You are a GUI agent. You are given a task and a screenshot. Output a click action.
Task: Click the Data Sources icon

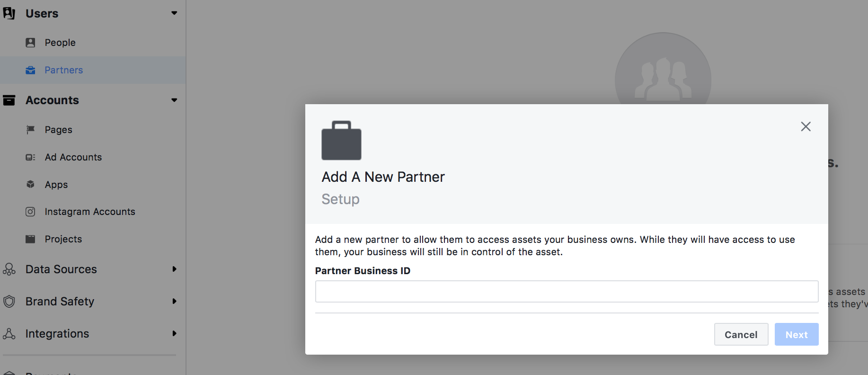pyautogui.click(x=9, y=269)
